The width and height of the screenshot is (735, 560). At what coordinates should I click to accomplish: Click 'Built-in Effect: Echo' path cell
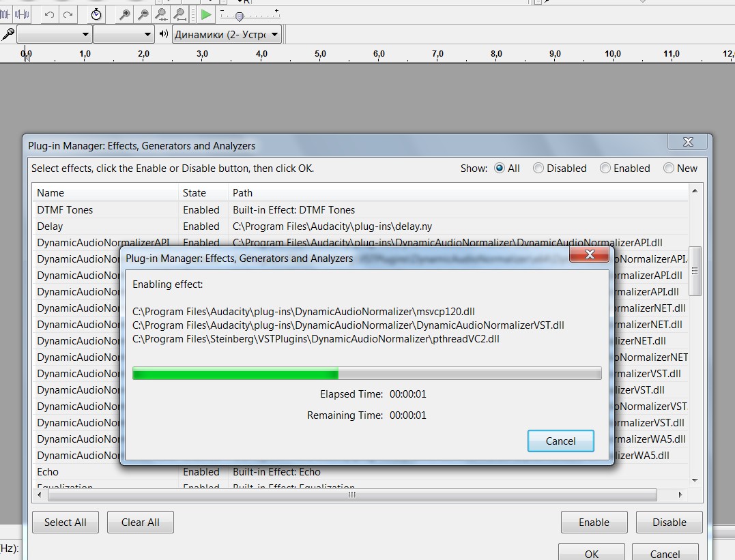click(276, 472)
